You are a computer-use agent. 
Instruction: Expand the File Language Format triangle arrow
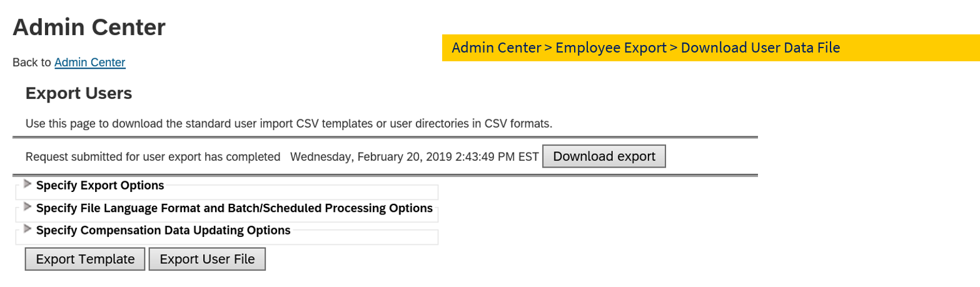pyautogui.click(x=28, y=207)
